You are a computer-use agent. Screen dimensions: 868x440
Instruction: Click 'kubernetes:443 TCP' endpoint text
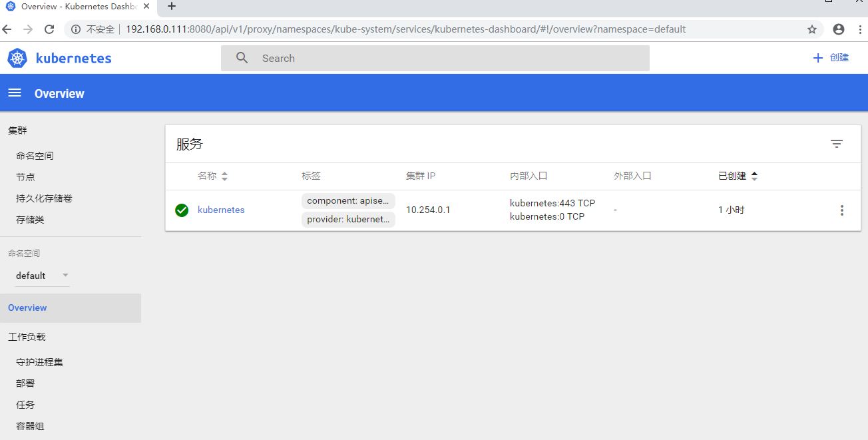coord(552,204)
